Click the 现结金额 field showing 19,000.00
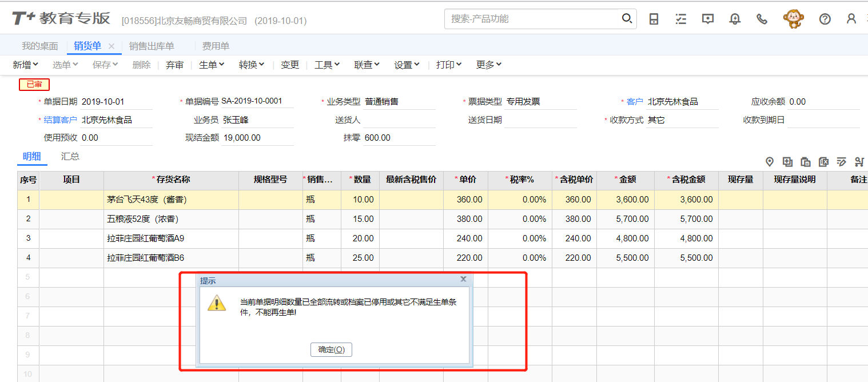Viewport: 868px width, 382px height. pyautogui.click(x=257, y=138)
